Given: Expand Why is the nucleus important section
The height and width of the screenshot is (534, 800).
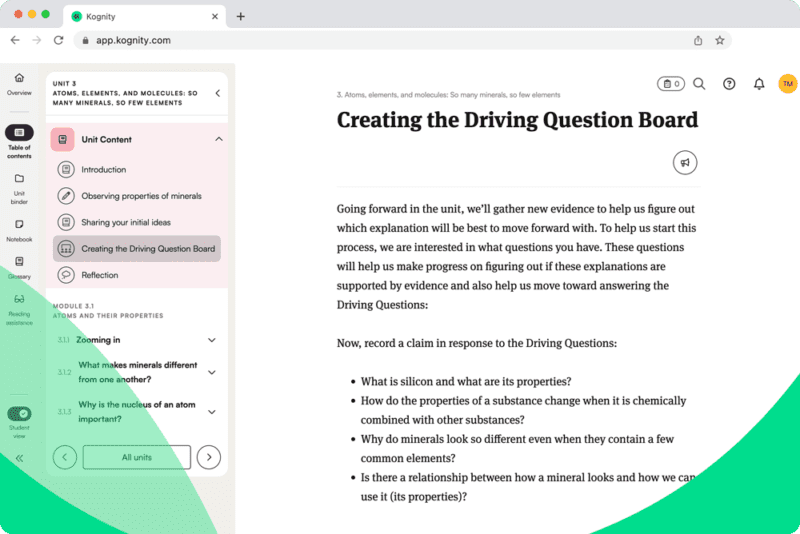Looking at the screenshot, I should (212, 412).
